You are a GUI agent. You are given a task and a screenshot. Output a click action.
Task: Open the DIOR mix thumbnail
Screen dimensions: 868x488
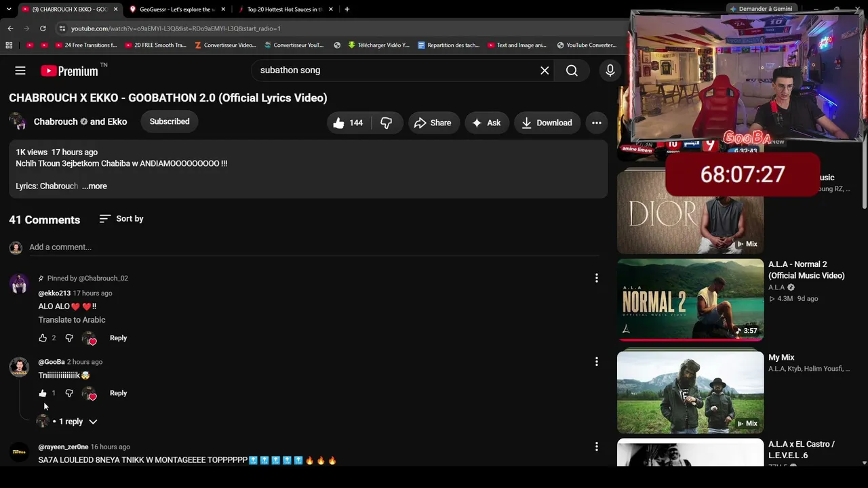click(x=690, y=211)
